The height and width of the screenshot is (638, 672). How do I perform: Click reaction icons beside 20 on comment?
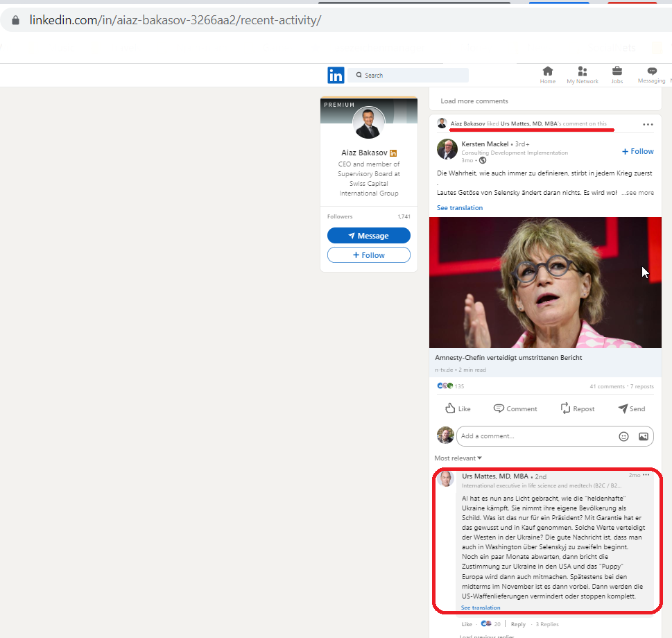pos(486,623)
